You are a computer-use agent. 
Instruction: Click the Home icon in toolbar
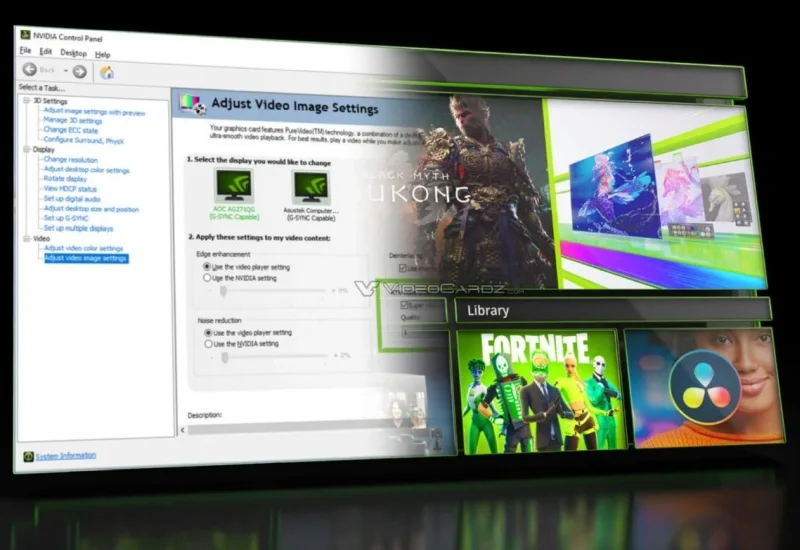coord(107,72)
